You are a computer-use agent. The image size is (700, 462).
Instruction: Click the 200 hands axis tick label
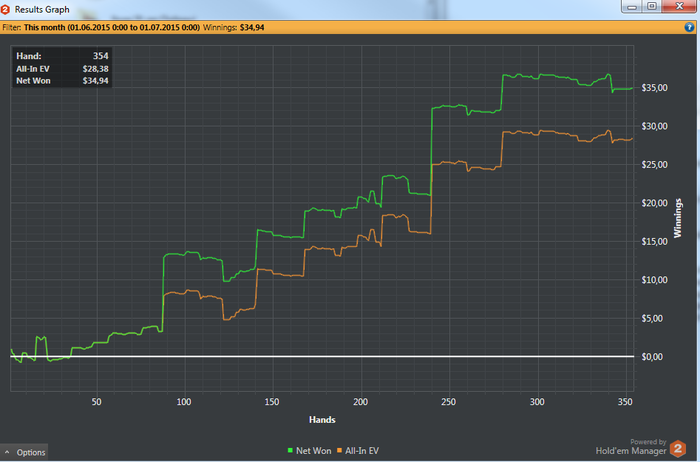[x=360, y=402]
